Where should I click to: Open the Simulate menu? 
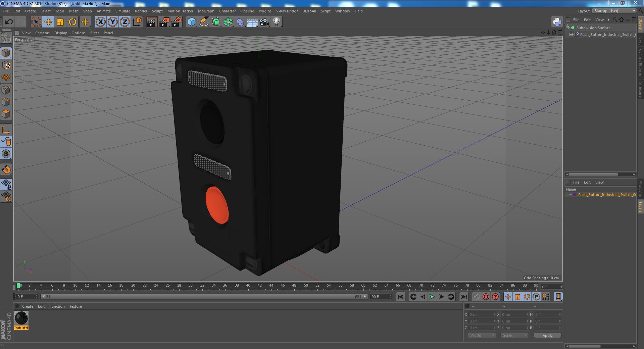122,11
